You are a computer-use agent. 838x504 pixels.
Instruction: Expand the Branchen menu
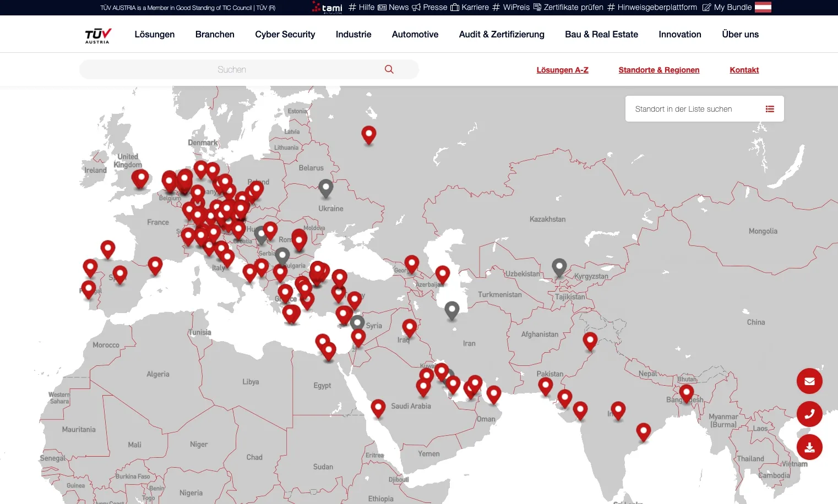click(215, 34)
